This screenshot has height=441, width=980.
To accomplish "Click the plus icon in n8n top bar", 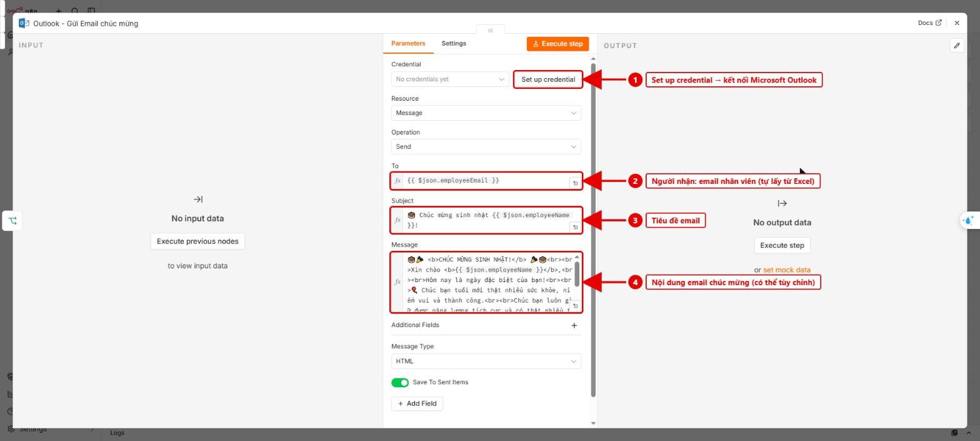I will [x=59, y=11].
